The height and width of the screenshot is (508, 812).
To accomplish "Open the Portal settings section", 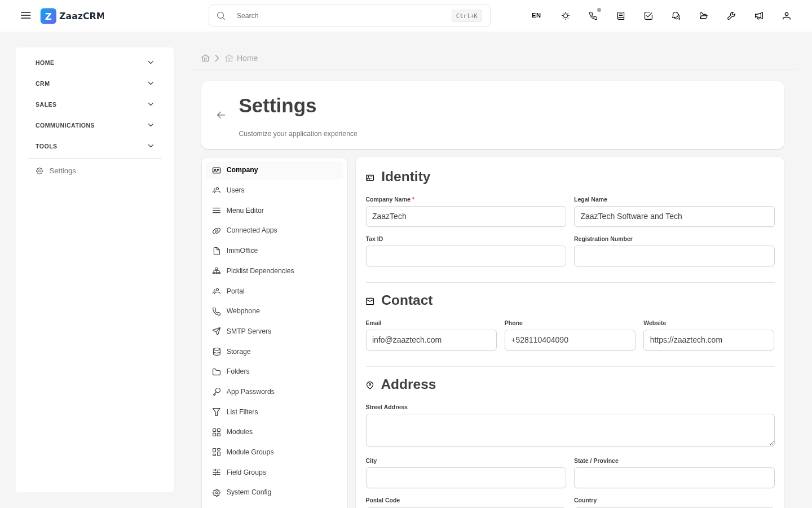I will 275,291.
